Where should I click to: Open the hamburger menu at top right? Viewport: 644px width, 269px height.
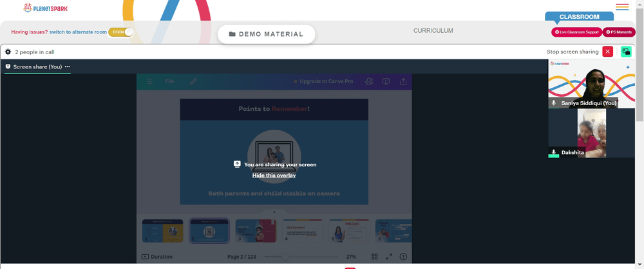pyautogui.click(x=622, y=7)
